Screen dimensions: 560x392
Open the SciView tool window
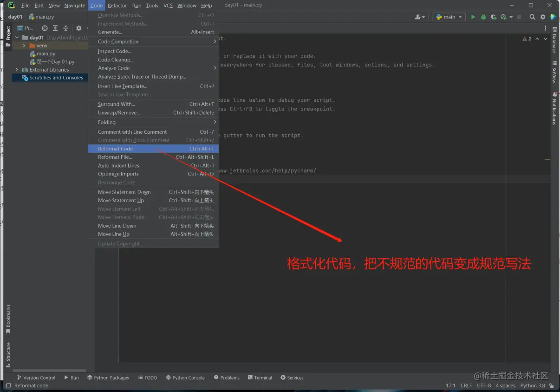(554, 72)
